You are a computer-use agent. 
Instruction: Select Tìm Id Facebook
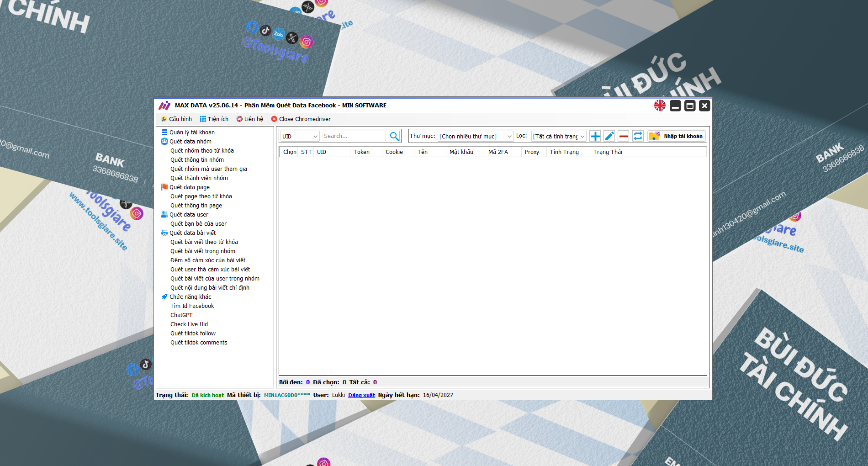(192, 306)
